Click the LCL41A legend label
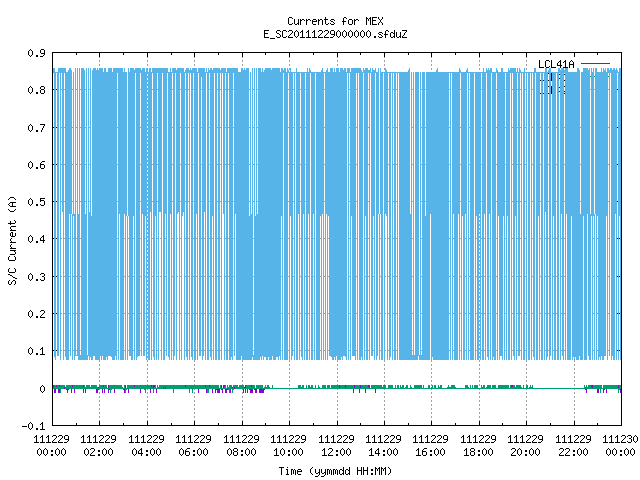The width and height of the screenshot is (640, 480). pos(556,64)
